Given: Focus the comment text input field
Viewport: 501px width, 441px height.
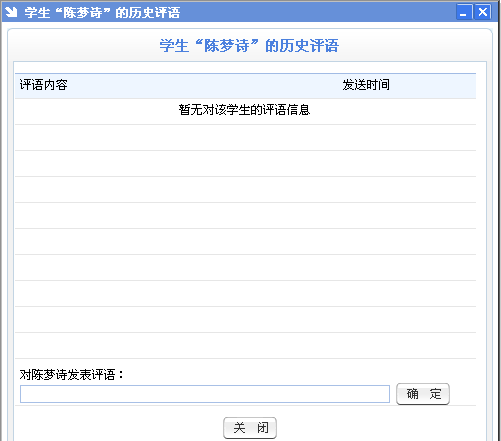Looking at the screenshot, I should pos(205,394).
